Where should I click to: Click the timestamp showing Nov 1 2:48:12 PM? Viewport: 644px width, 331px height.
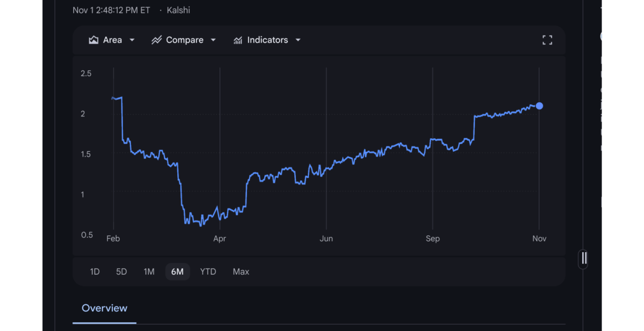click(111, 10)
